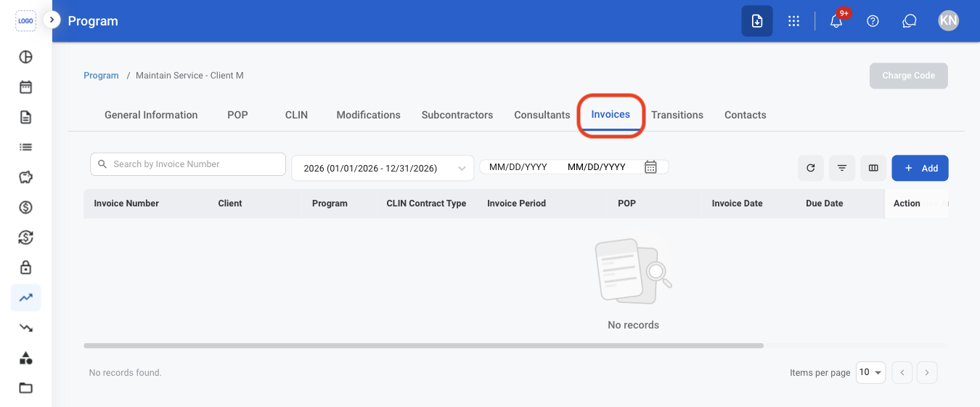Sort by Due Date column header
The width and height of the screenshot is (980, 407).
[x=824, y=203]
